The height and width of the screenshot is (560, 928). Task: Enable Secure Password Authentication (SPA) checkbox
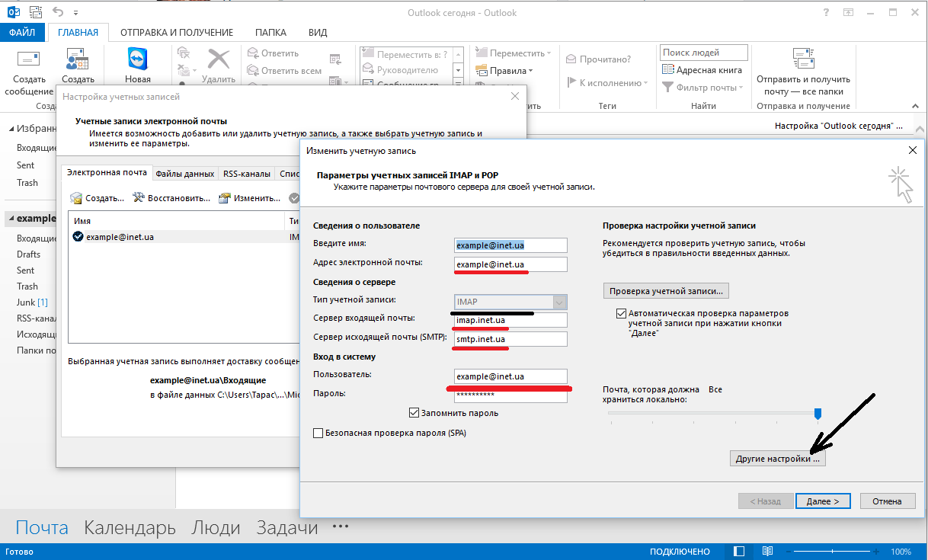click(318, 434)
